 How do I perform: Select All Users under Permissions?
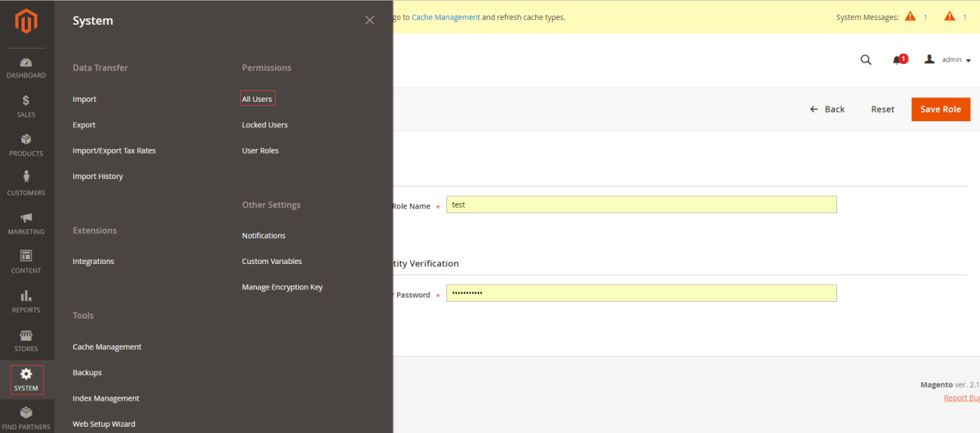click(257, 100)
